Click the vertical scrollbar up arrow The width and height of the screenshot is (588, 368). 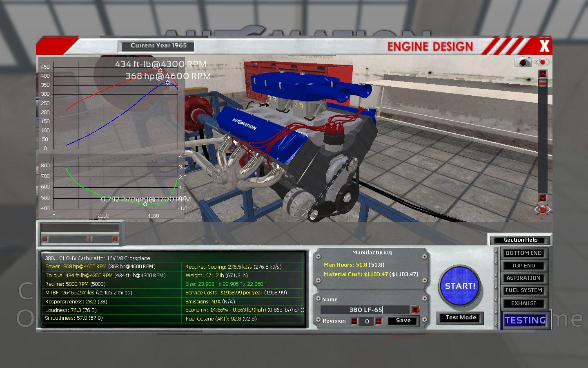(542, 74)
